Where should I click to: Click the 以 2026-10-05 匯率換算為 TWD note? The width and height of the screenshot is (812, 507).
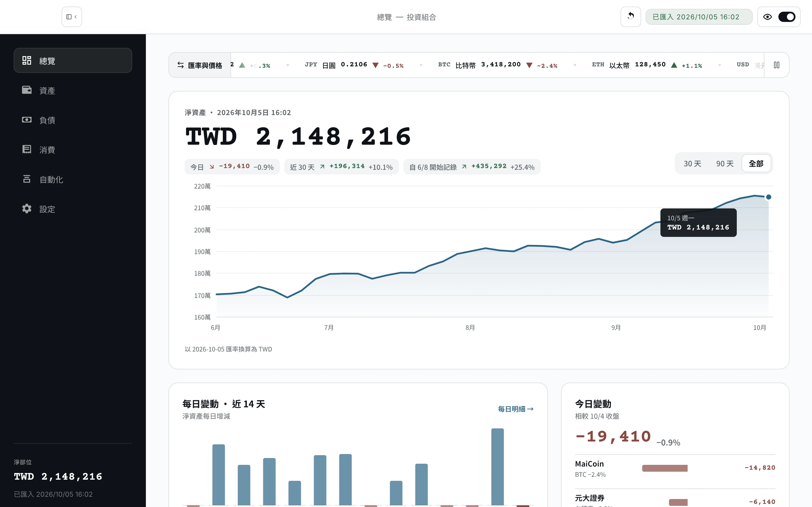coord(228,349)
